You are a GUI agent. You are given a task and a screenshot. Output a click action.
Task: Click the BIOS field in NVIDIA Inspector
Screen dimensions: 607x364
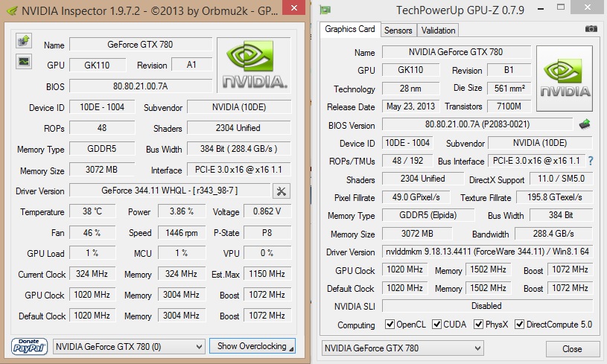click(141, 86)
